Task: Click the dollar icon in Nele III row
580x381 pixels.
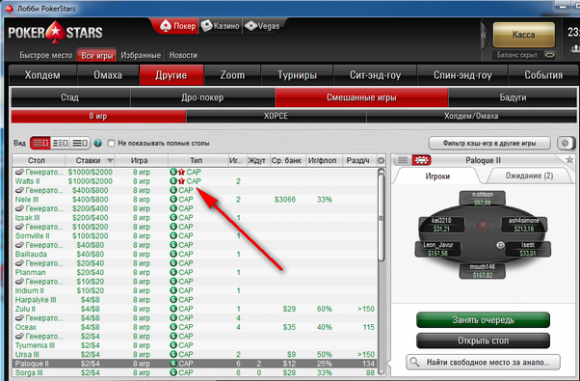Action: pyautogui.click(x=173, y=199)
